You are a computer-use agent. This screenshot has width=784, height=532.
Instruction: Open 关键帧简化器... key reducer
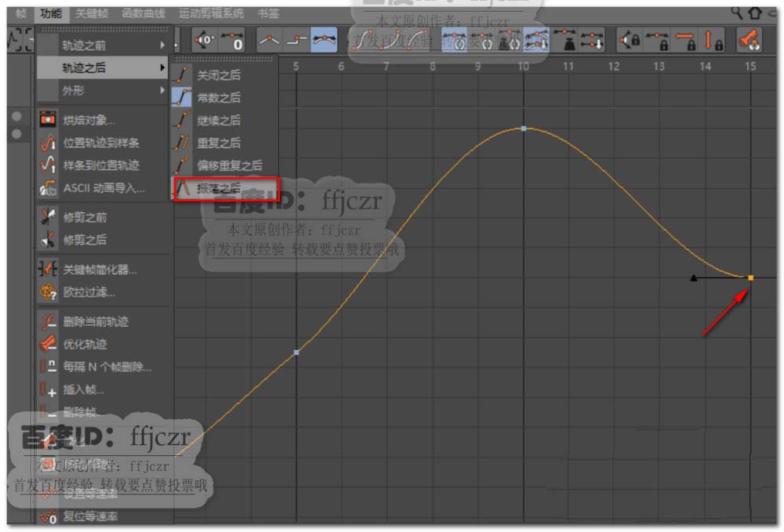pyautogui.click(x=103, y=270)
